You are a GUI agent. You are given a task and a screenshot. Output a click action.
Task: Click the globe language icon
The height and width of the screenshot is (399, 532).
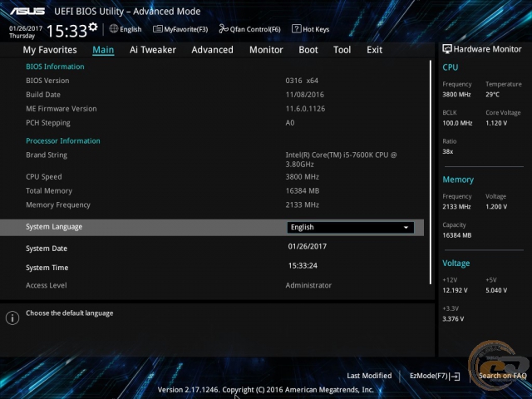click(114, 29)
